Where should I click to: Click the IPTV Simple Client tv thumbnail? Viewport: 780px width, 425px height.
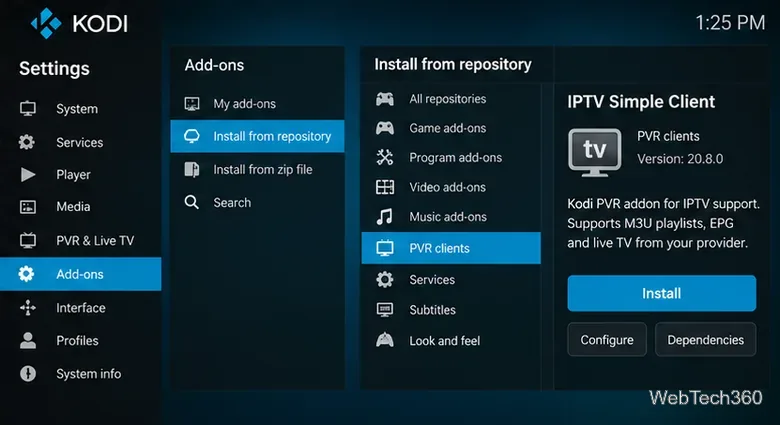coord(594,152)
